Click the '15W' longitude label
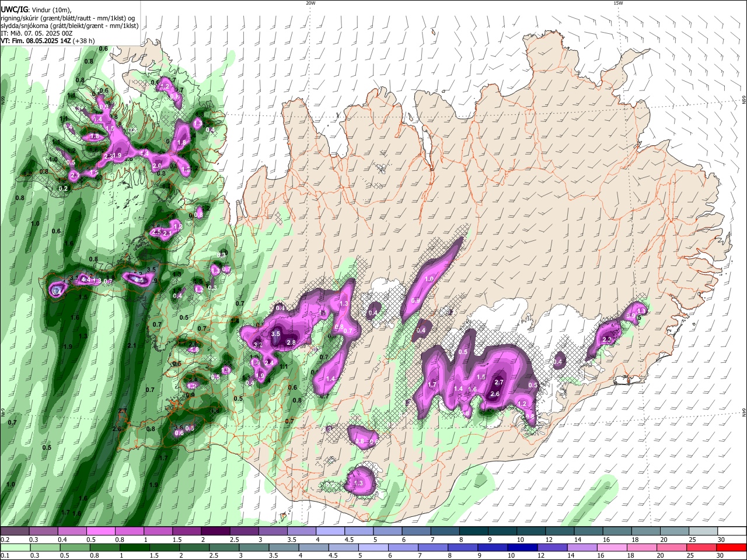Viewport: 747px width, 560px height. [618, 3]
